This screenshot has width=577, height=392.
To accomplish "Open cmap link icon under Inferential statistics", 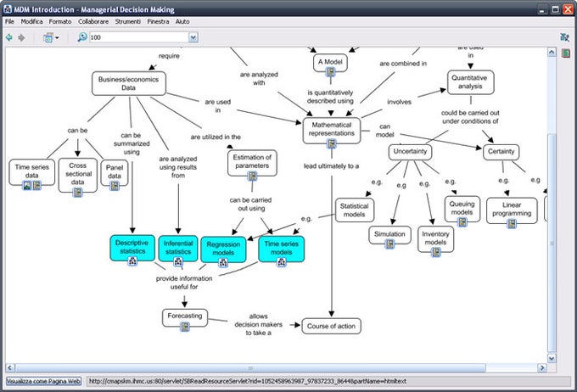I will 178,261.
